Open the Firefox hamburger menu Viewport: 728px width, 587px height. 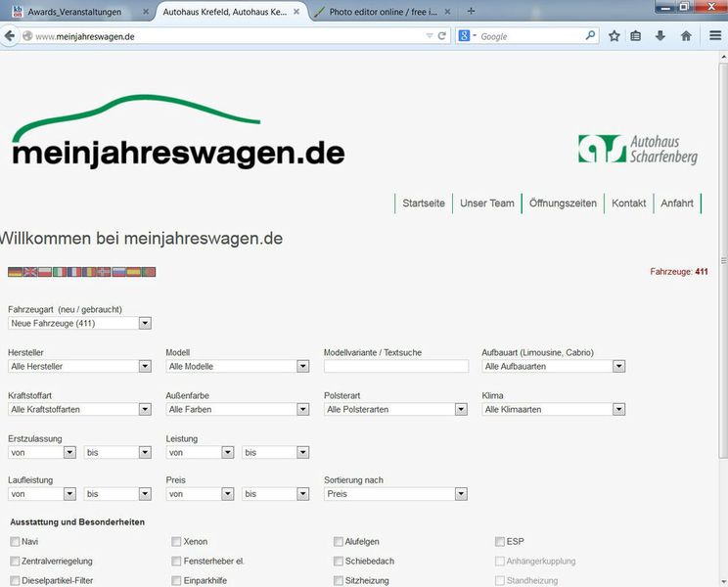[715, 36]
